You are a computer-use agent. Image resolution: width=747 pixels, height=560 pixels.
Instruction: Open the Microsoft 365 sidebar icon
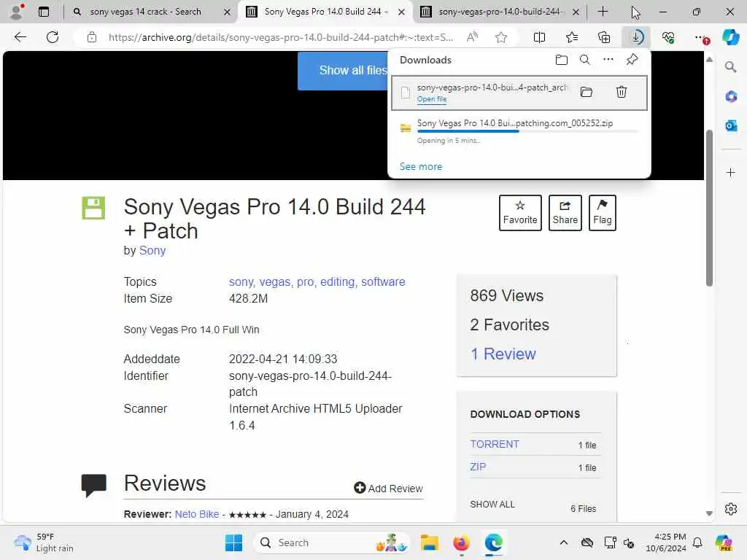pos(731,97)
